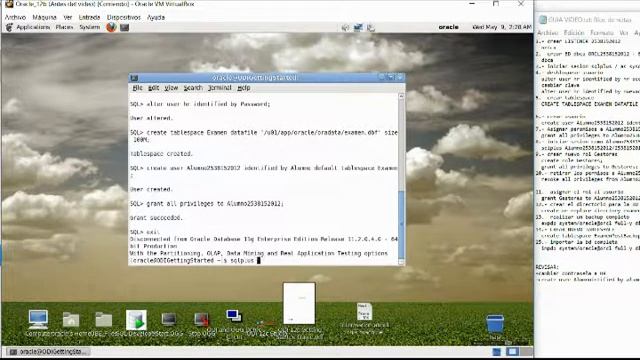Open the OBE_Files folder on desktop
The image size is (640, 360).
[x=104, y=320]
